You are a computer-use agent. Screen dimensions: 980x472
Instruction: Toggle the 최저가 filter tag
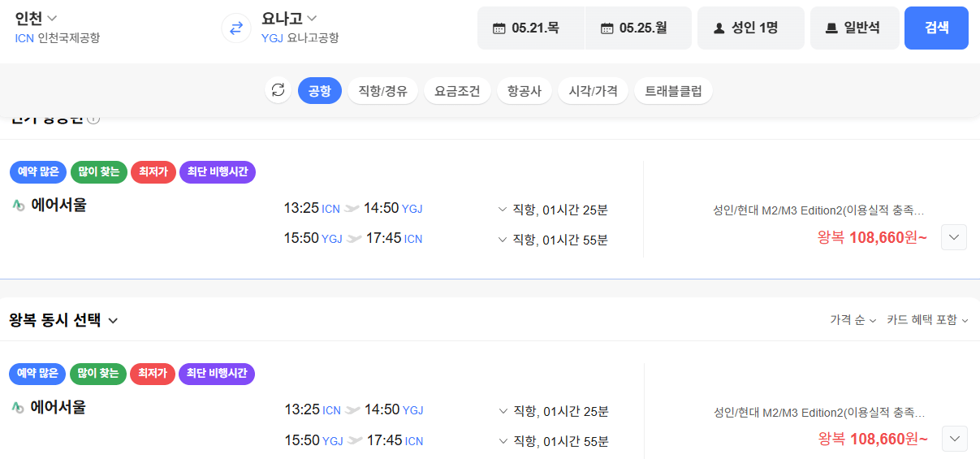click(x=153, y=172)
